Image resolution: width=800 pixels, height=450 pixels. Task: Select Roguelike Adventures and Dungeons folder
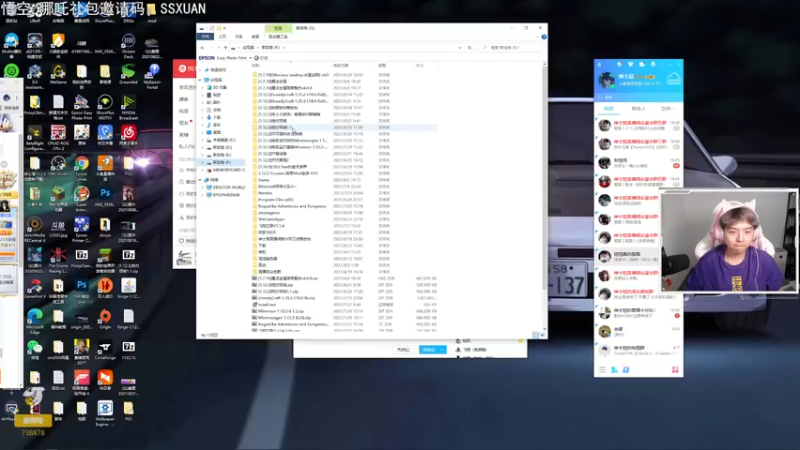pyautogui.click(x=345, y=206)
